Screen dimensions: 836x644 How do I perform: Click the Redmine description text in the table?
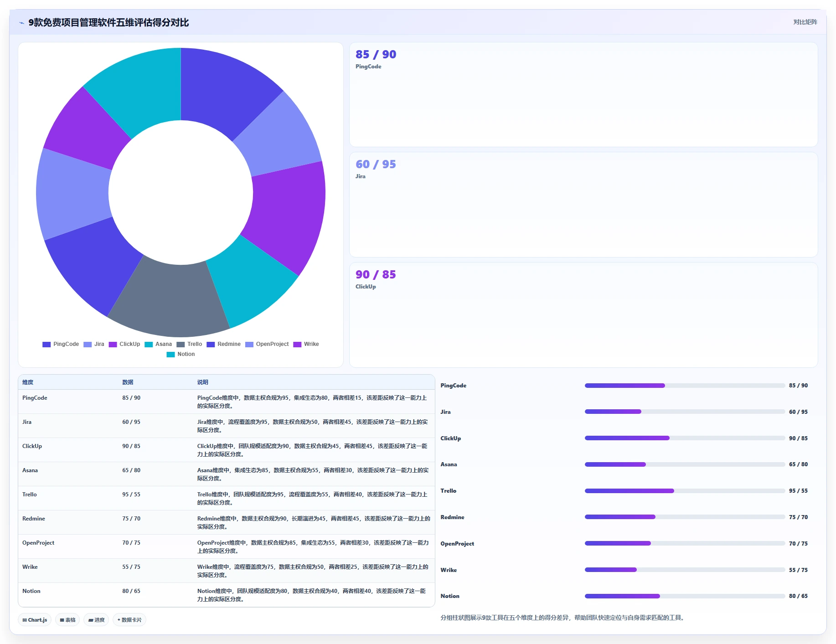[314, 523]
